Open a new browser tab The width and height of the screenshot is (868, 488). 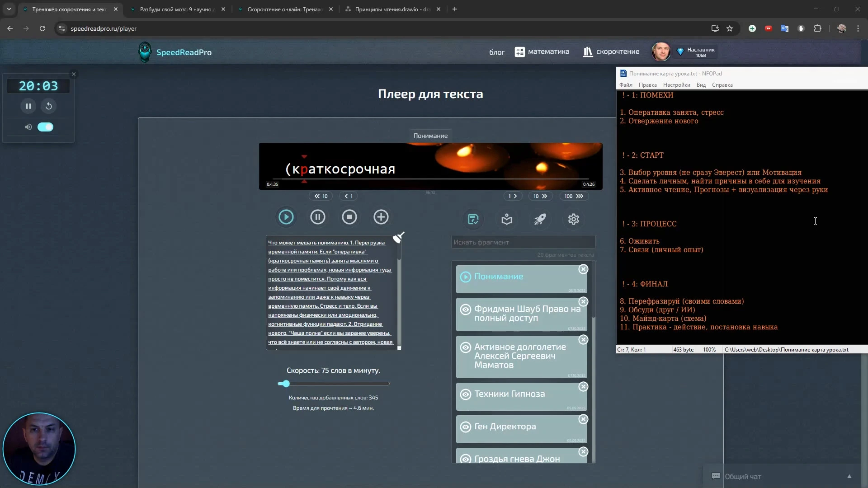455,9
